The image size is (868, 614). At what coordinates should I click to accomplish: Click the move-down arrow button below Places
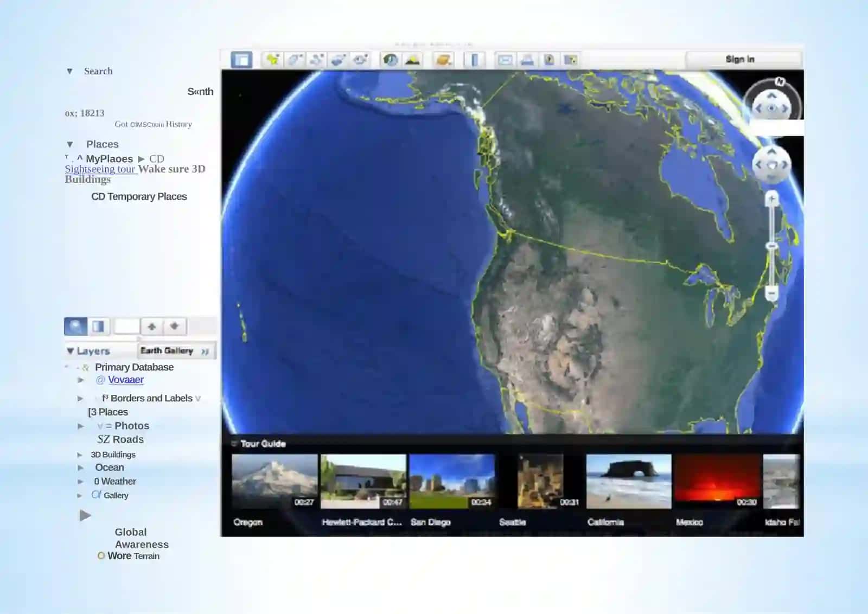[175, 327]
